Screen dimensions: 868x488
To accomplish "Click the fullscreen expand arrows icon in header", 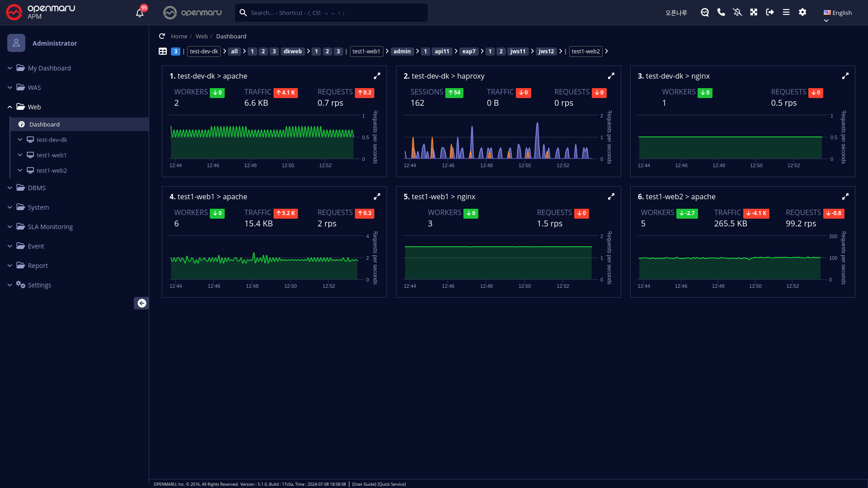I will (754, 12).
